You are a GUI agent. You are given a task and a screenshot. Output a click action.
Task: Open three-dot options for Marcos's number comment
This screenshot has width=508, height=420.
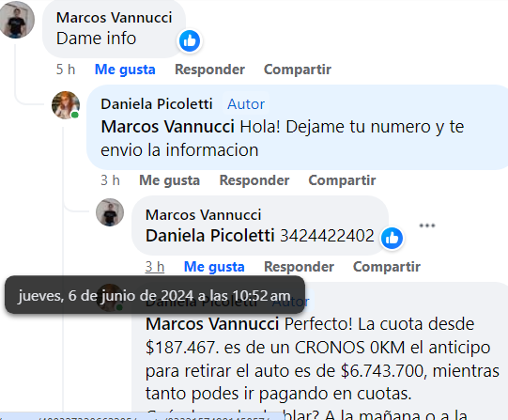[x=427, y=226]
